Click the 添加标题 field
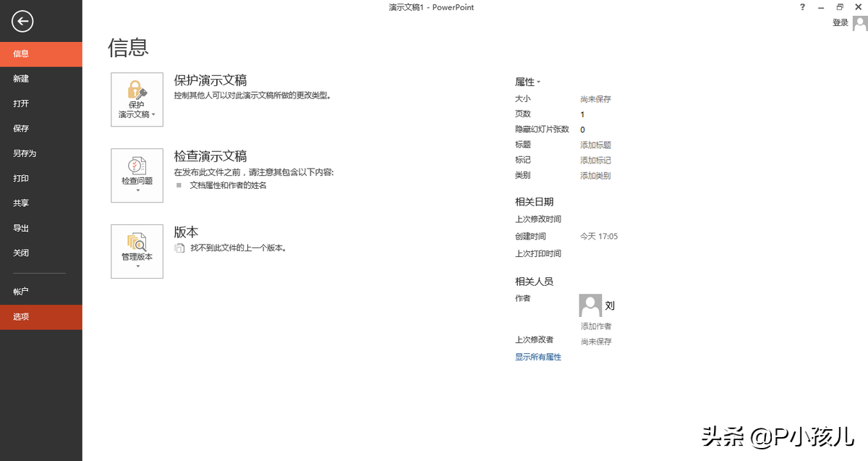The image size is (868, 461). (x=595, y=145)
